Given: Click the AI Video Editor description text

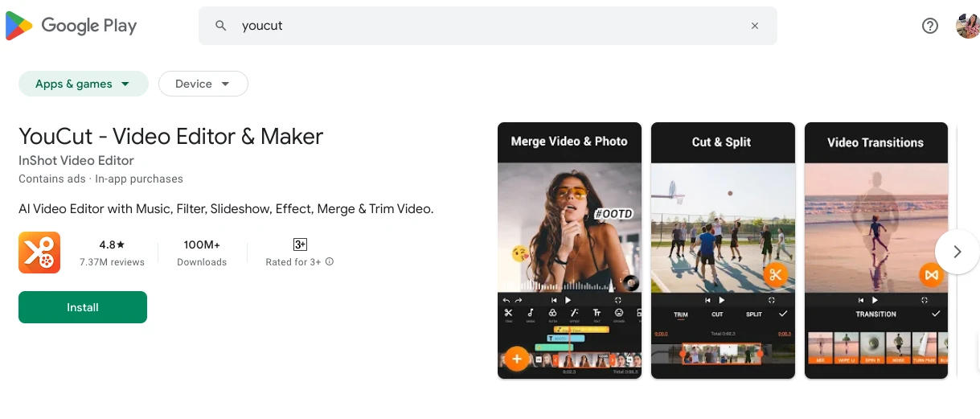Looking at the screenshot, I should (x=226, y=209).
